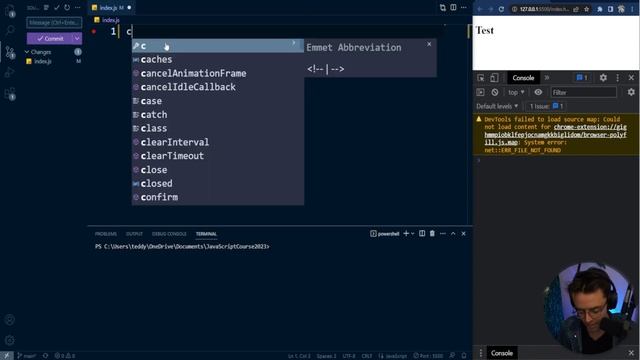Viewport: 640px width, 360px height.
Task: Toggle DevTools inspect element tool
Action: [x=481, y=78]
